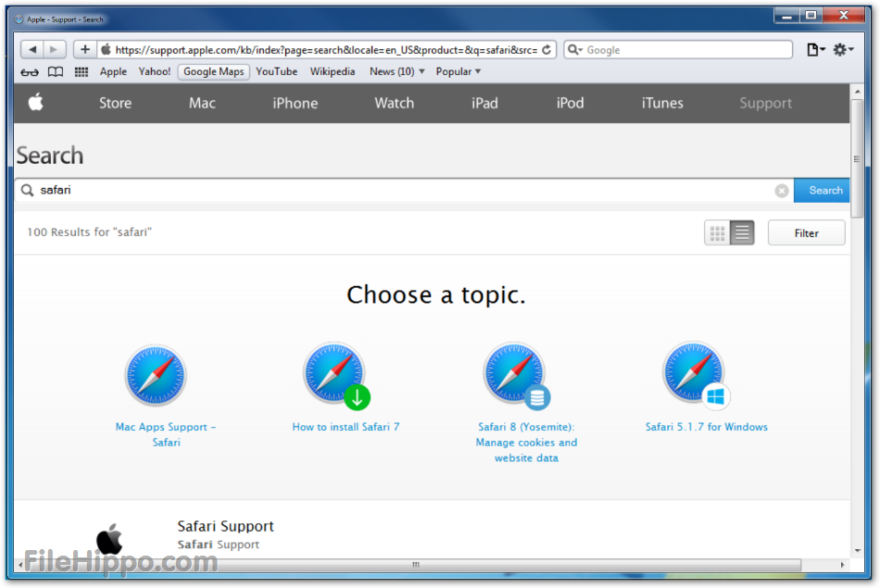Go to the Watch tab
Screen dimensions: 880x588
395,103
